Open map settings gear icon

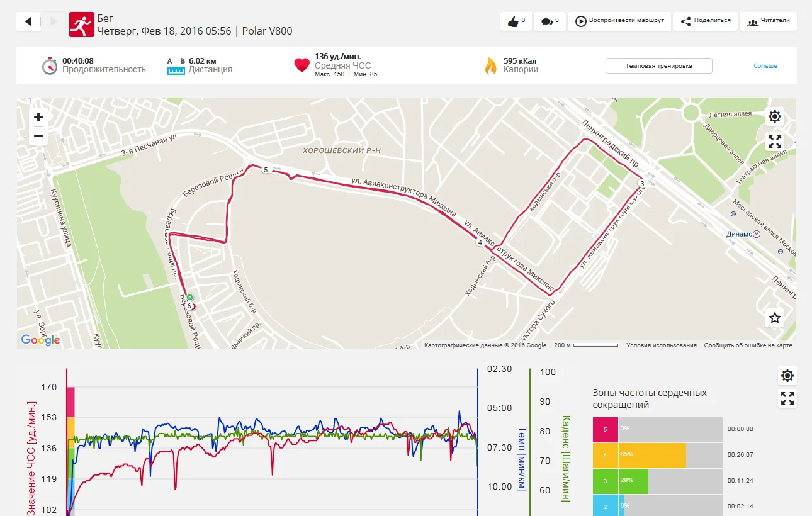775,116
